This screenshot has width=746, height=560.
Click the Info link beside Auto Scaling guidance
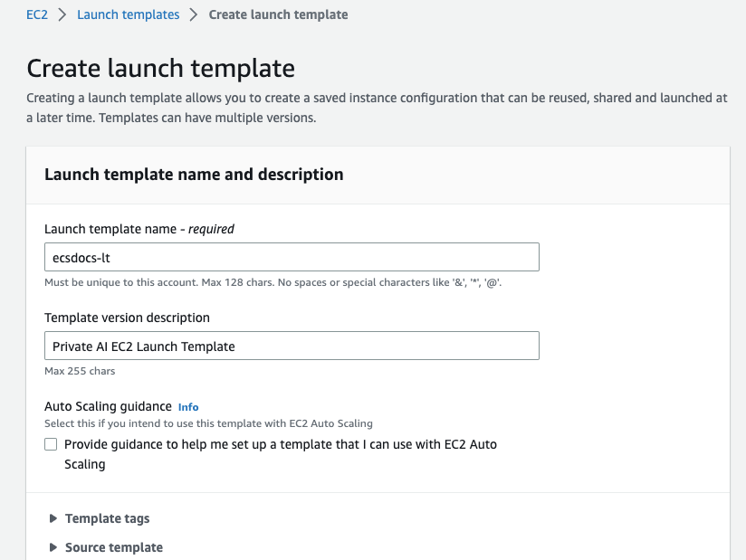click(x=187, y=406)
